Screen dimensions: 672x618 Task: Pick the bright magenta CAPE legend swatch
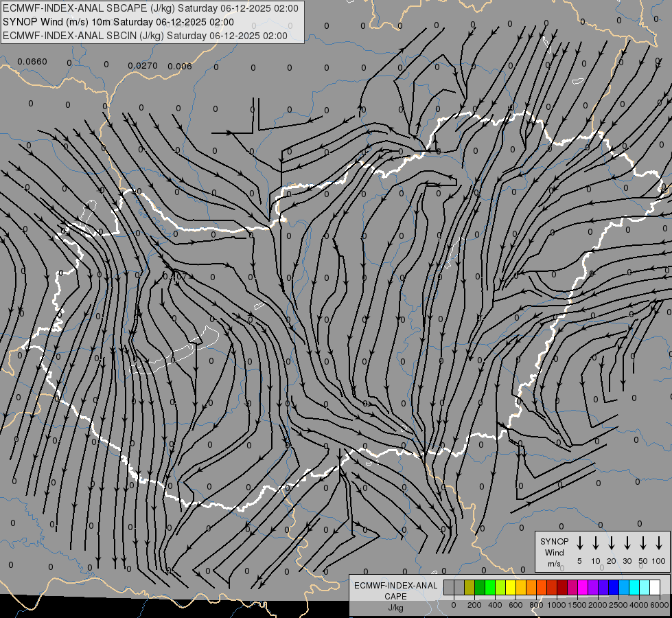tap(583, 588)
